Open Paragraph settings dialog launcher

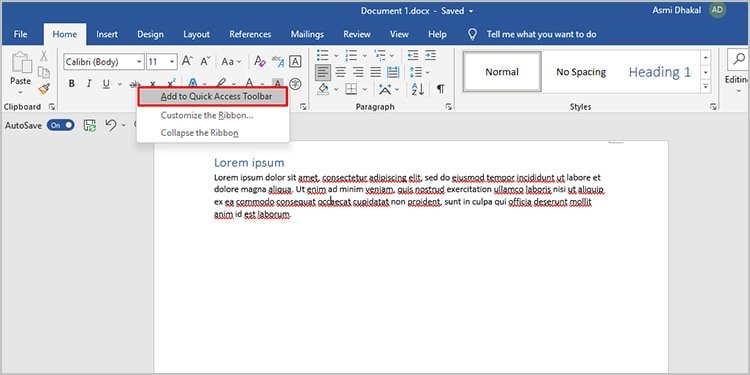point(448,107)
